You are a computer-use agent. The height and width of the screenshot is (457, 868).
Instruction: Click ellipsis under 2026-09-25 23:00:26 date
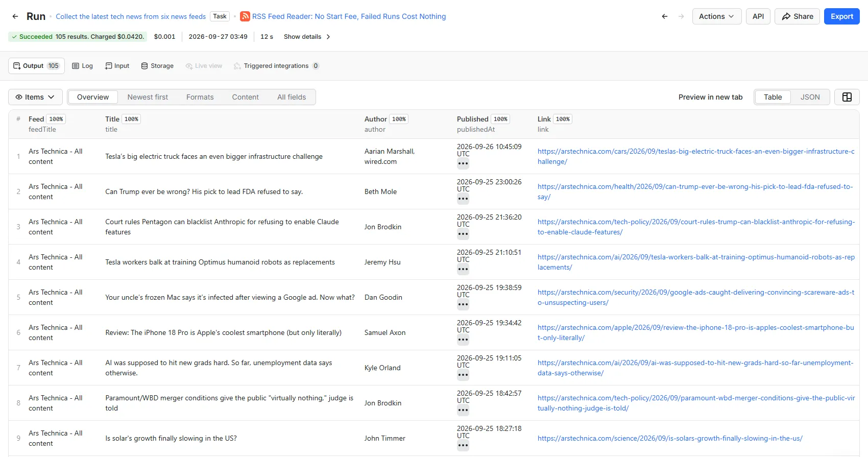pos(463,199)
